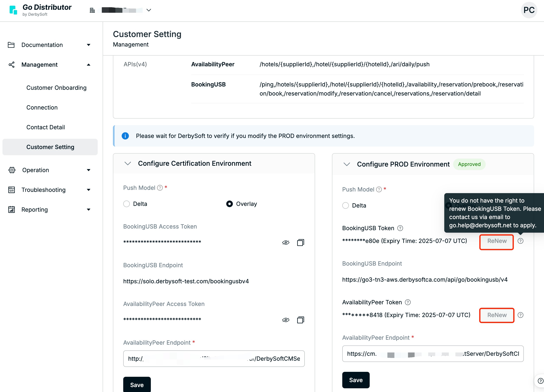The image size is (544, 392).
Task: Click the Approved status badge
Action: click(469, 164)
